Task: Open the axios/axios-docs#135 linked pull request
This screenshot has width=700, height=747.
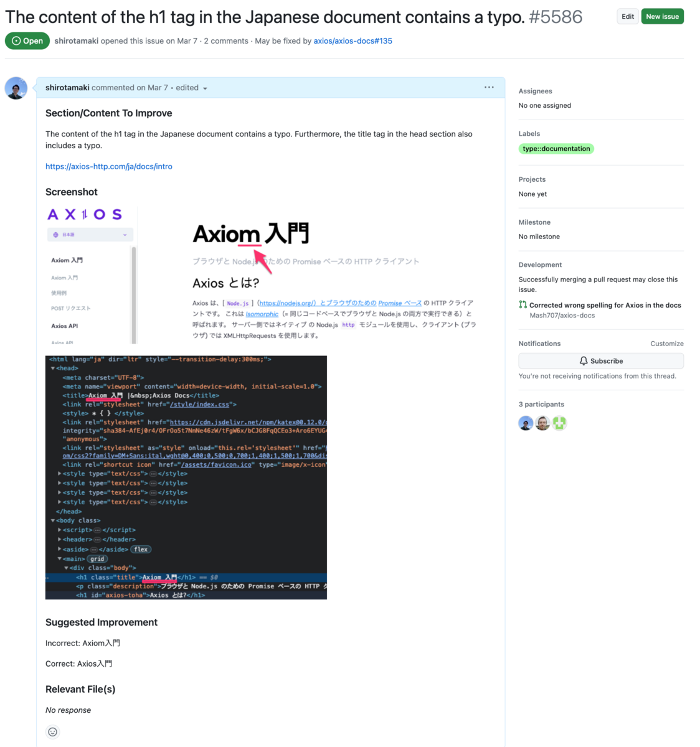Action: (352, 41)
